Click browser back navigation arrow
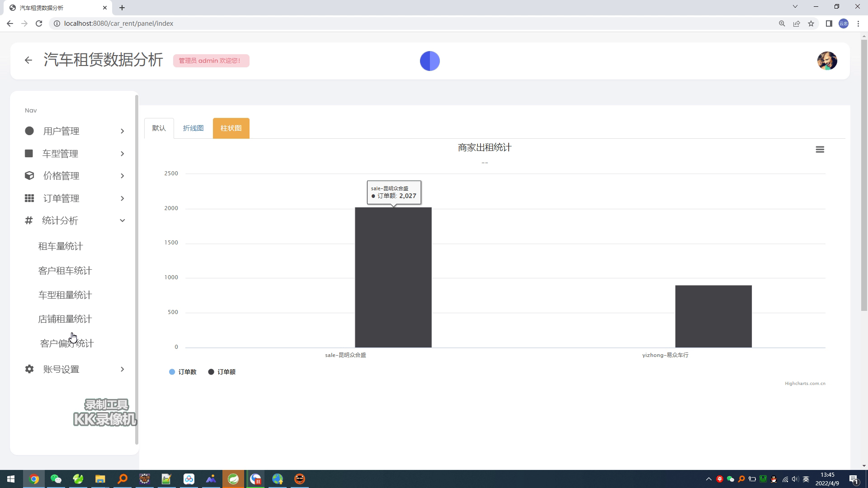868x488 pixels. click(x=10, y=23)
